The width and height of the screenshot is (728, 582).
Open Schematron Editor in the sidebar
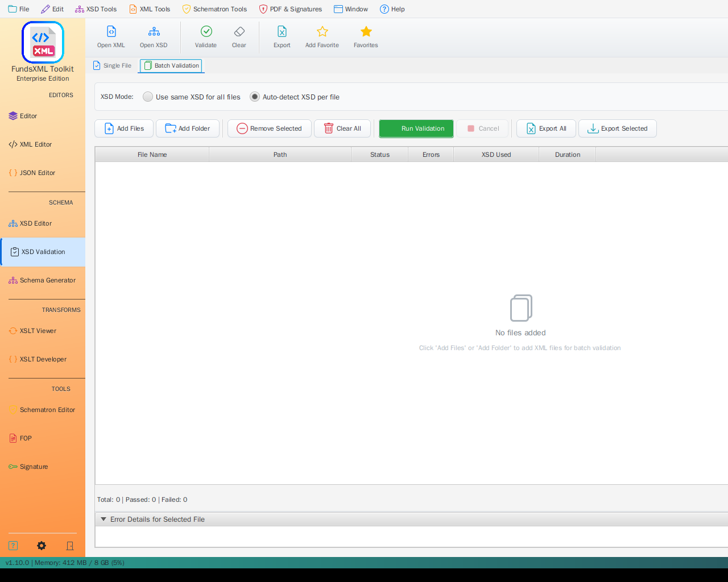(x=43, y=410)
